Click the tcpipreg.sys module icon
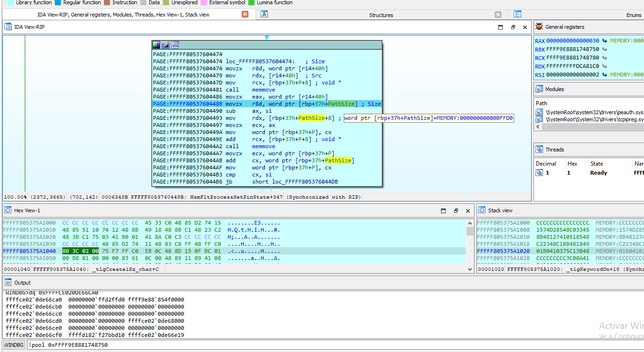644x352 pixels. click(x=539, y=119)
